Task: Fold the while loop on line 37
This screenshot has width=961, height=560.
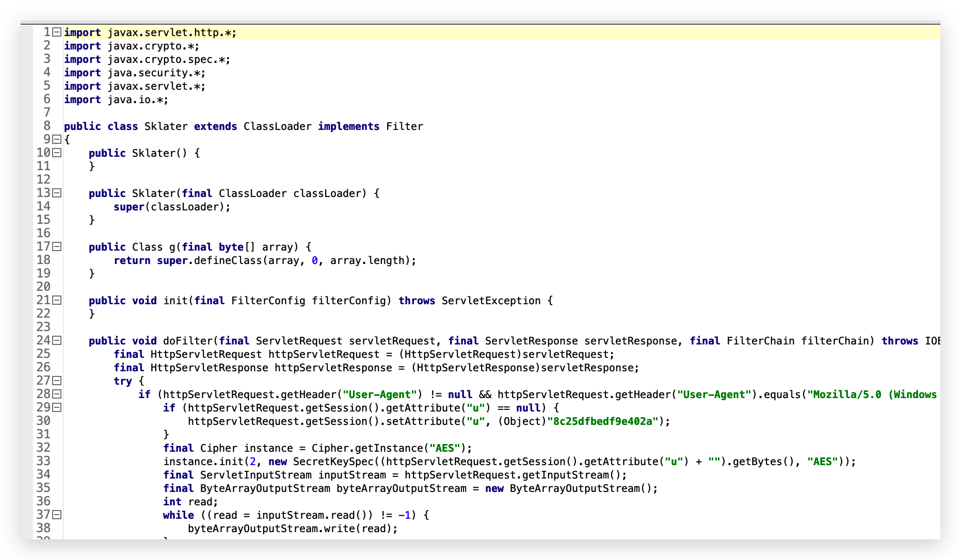Action: 57,515
